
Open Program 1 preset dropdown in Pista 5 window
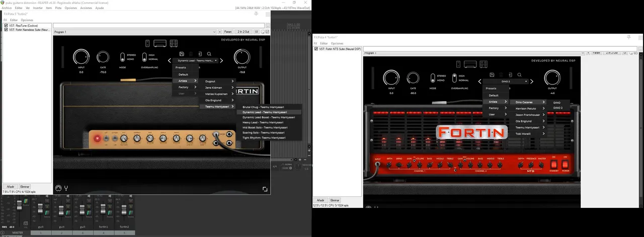coord(135,32)
